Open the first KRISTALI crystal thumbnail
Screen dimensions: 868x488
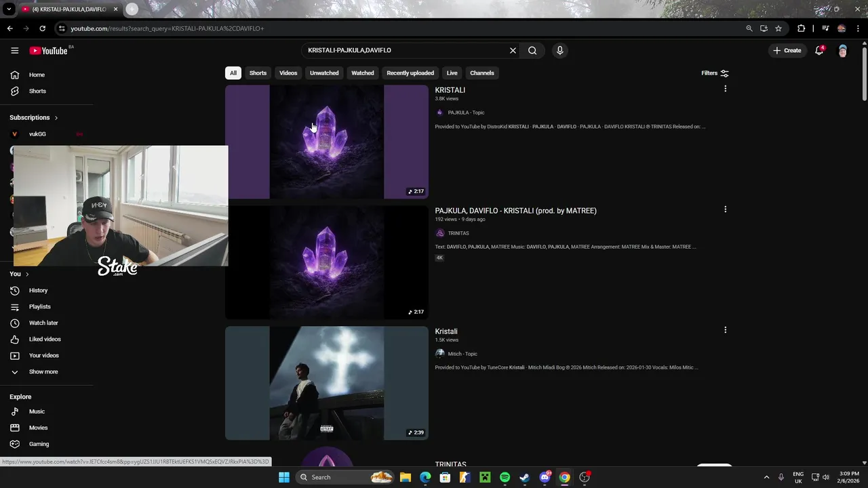pyautogui.click(x=327, y=142)
